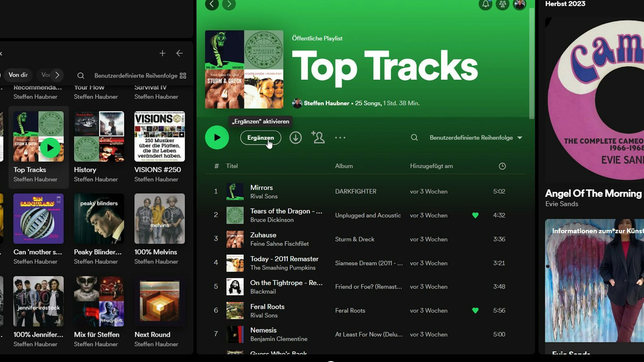Select the Von dir filter chip
644x362 pixels.
pos(18,75)
